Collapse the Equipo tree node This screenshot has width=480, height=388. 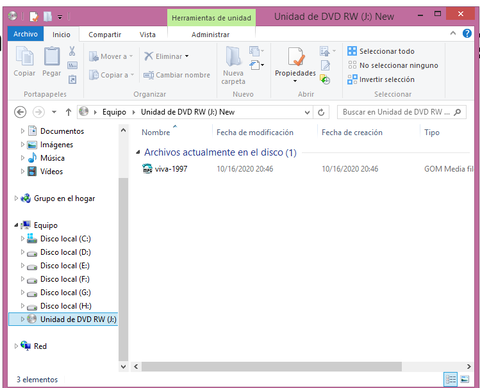(16, 225)
